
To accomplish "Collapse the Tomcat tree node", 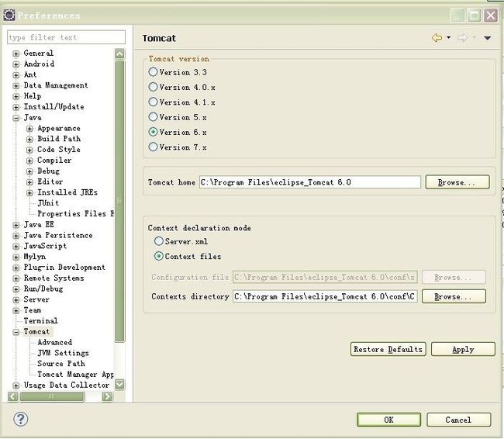I will [x=16, y=332].
